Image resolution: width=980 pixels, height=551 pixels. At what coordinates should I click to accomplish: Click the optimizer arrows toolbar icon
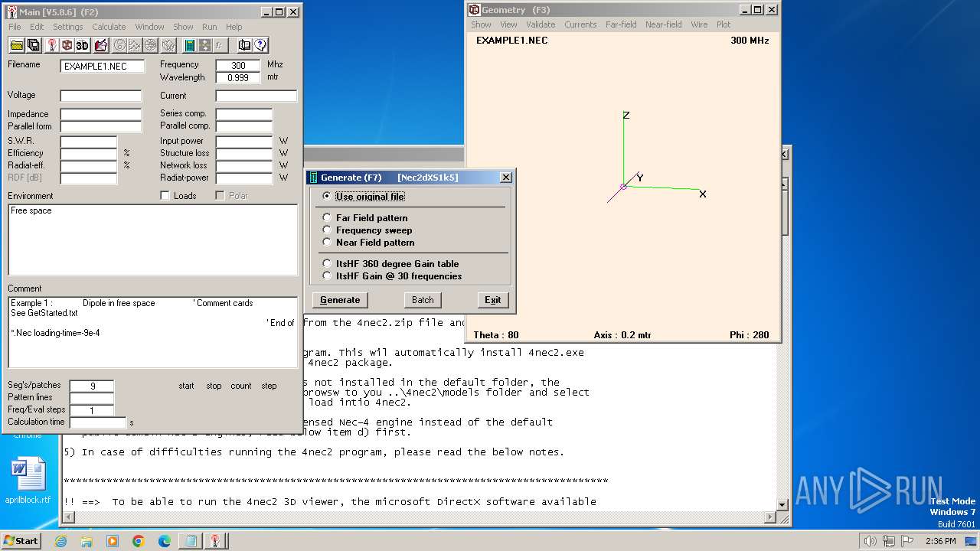(205, 45)
